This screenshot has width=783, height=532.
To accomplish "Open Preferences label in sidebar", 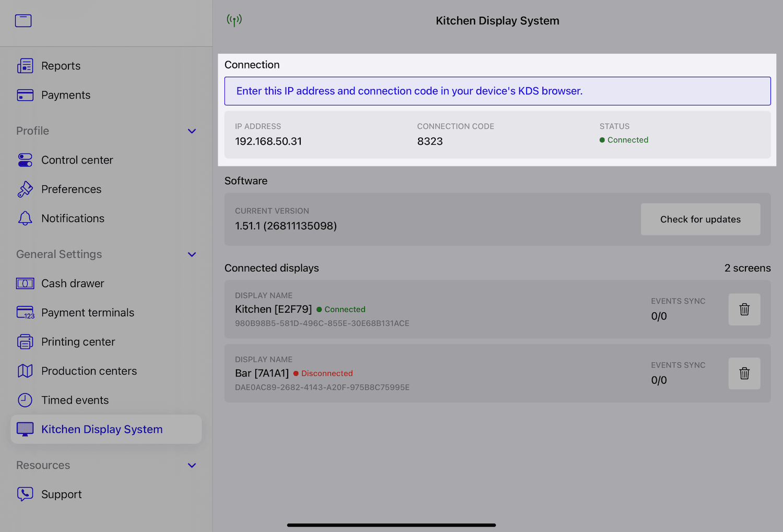I will coord(72,189).
